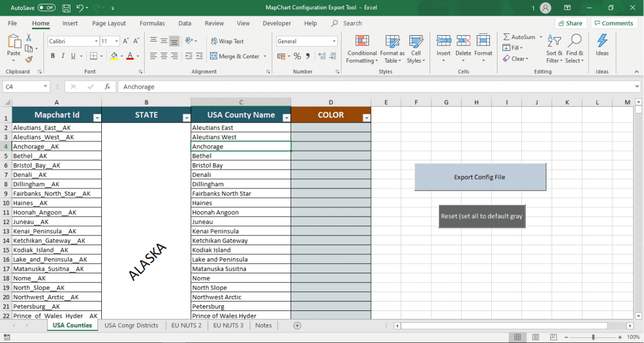
Task: Click the Share button
Action: click(x=570, y=23)
